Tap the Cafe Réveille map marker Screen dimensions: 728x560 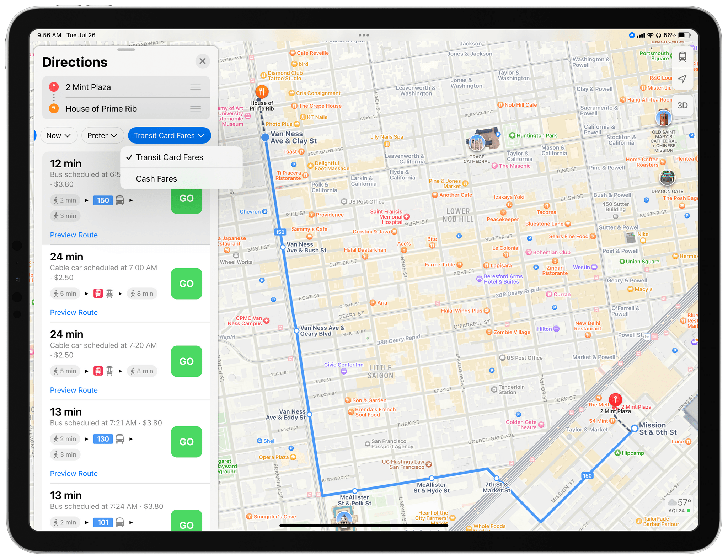coord(293,53)
